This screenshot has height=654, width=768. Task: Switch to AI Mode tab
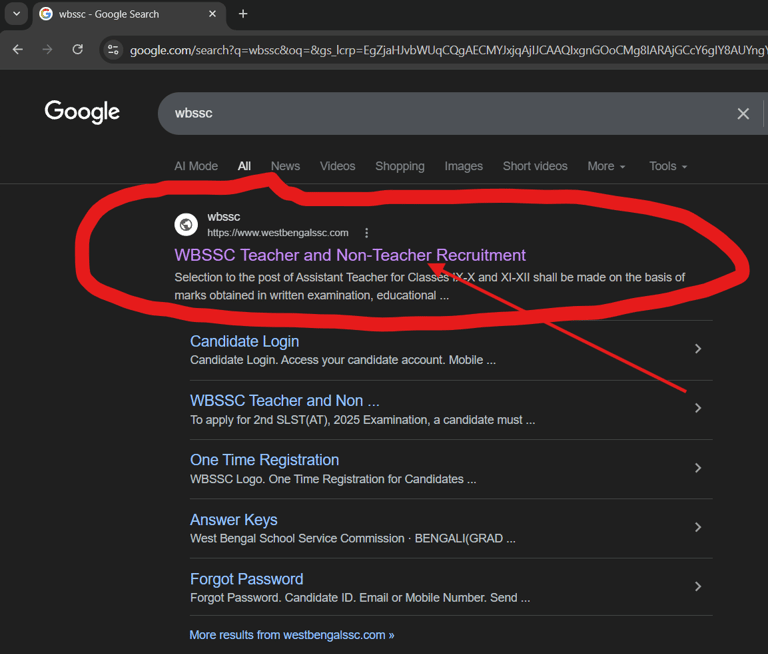196,166
